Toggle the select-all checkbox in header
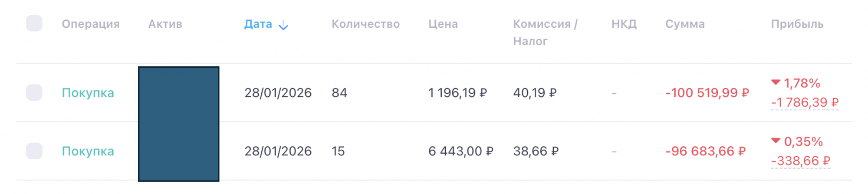This screenshot has height=194, width=868. 34,23
